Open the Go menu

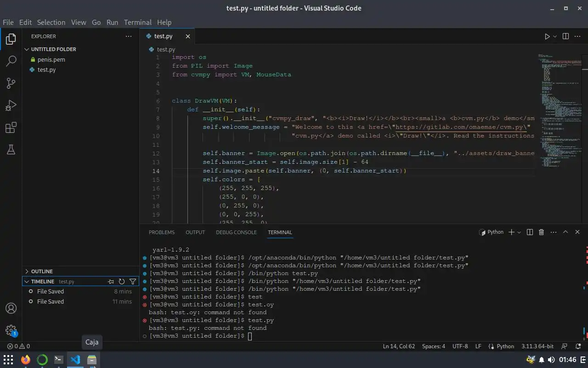pos(96,22)
